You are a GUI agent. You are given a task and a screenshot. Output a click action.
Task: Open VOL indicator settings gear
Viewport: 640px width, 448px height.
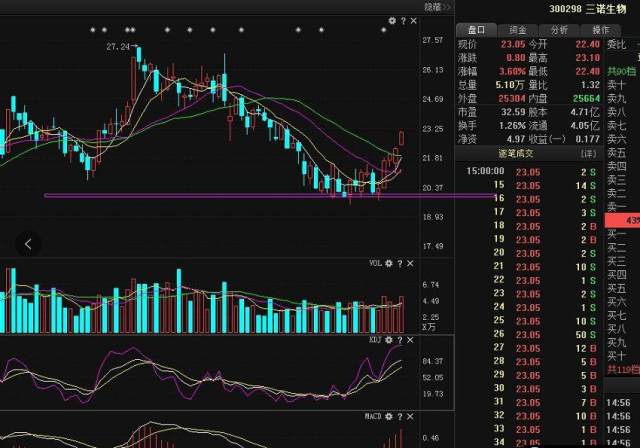[x=389, y=263]
